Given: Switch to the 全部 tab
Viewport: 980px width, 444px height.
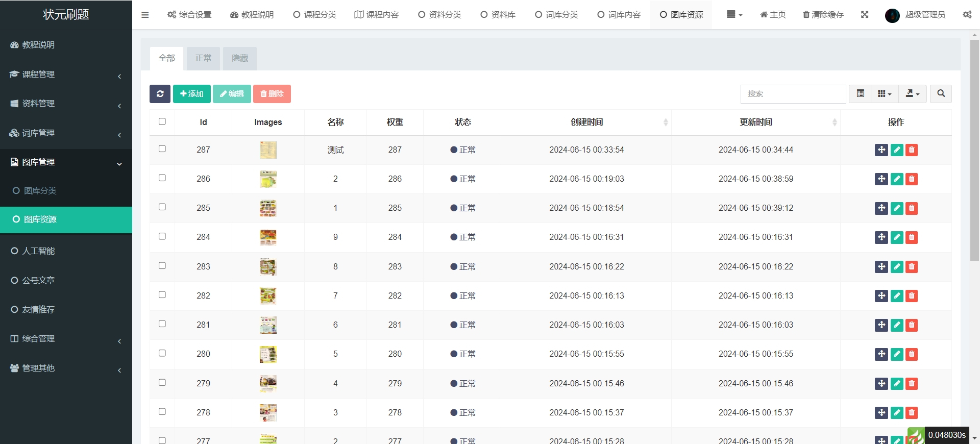Looking at the screenshot, I should (167, 59).
